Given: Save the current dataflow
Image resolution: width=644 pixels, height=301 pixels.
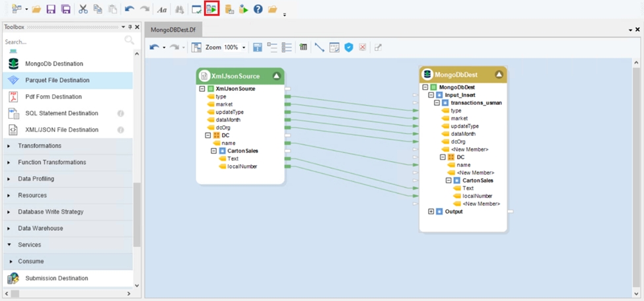Looking at the screenshot, I should tap(51, 9).
